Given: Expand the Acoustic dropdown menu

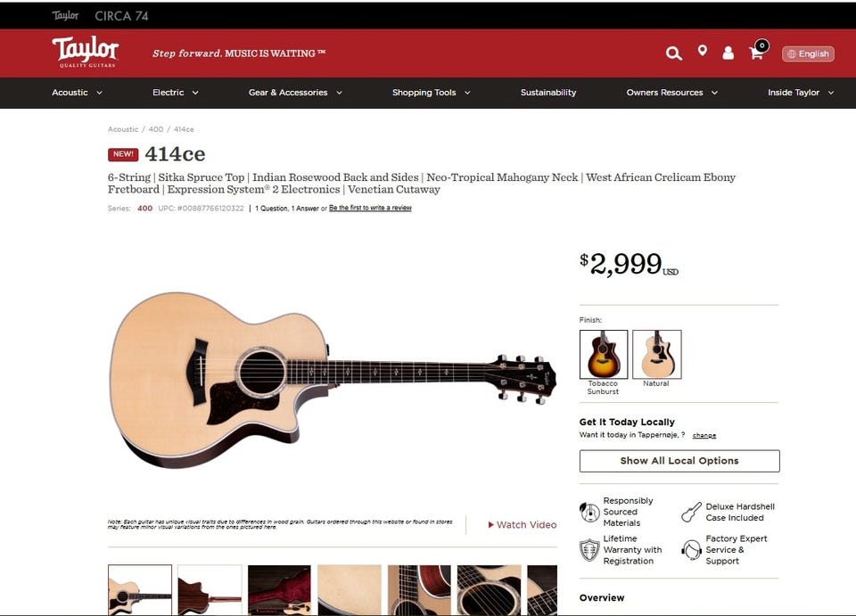Looking at the screenshot, I should [x=77, y=93].
